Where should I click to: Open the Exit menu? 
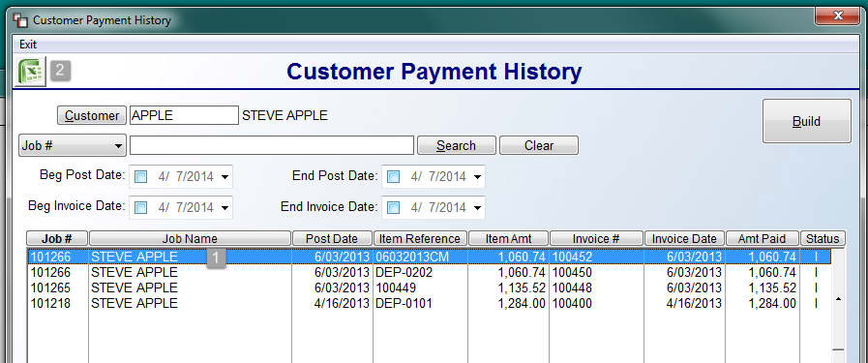[28, 45]
